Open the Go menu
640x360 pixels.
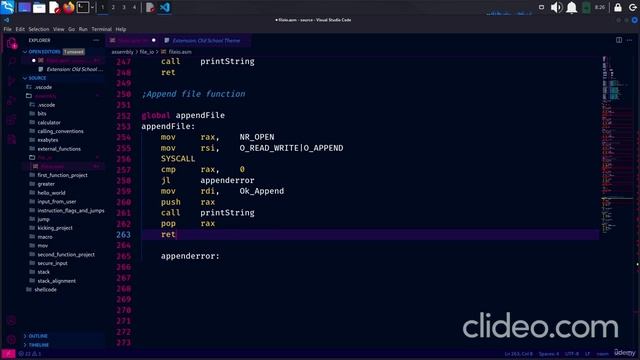[x=71, y=29]
